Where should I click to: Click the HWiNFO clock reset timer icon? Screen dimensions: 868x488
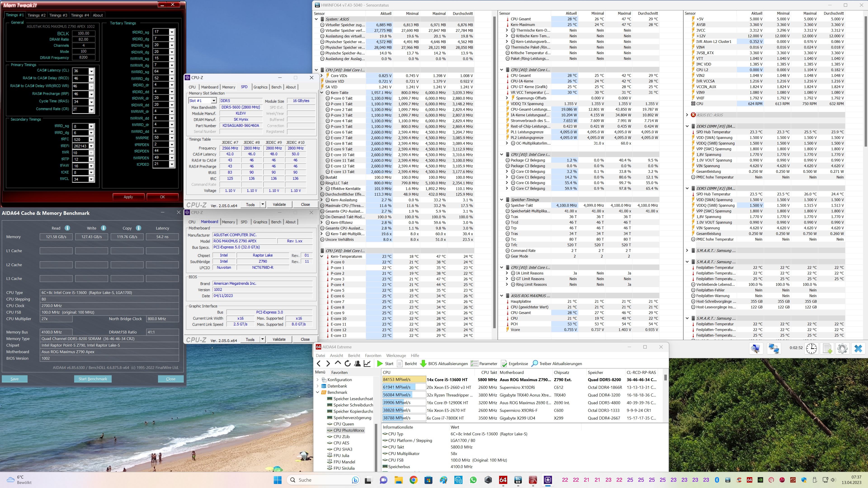(x=811, y=349)
